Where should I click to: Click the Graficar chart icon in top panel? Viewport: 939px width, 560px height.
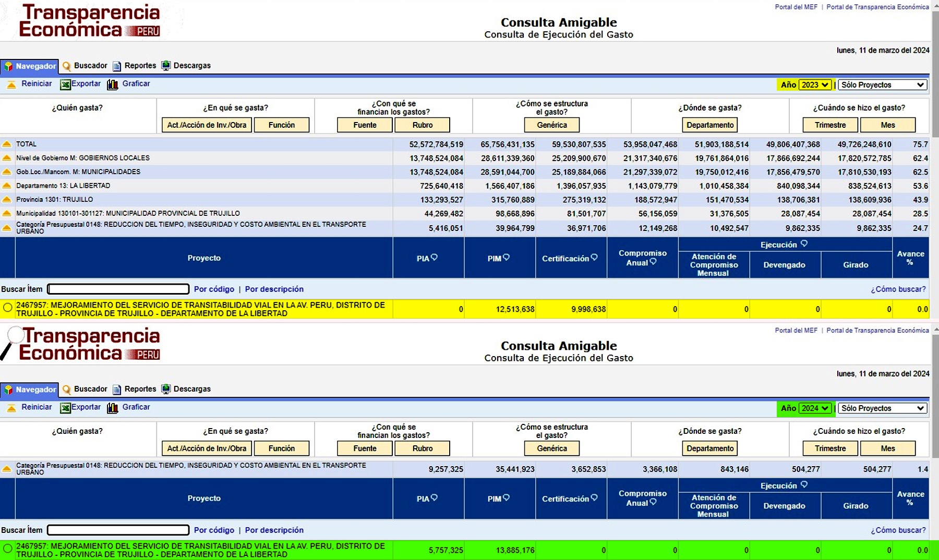(x=112, y=84)
